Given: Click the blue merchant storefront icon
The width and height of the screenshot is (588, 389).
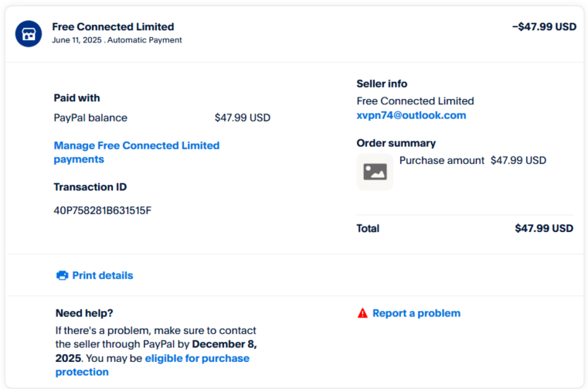Looking at the screenshot, I should tap(29, 34).
